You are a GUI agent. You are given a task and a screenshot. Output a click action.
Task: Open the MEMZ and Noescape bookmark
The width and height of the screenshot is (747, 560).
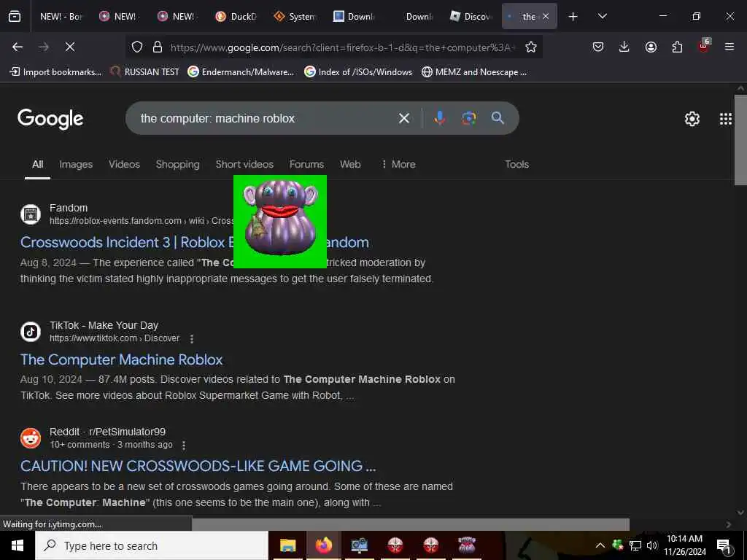click(474, 72)
